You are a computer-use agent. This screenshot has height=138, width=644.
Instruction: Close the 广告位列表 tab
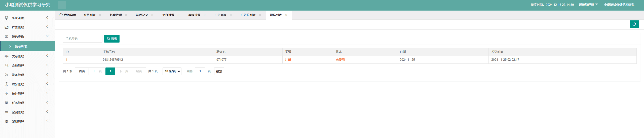click(260, 15)
